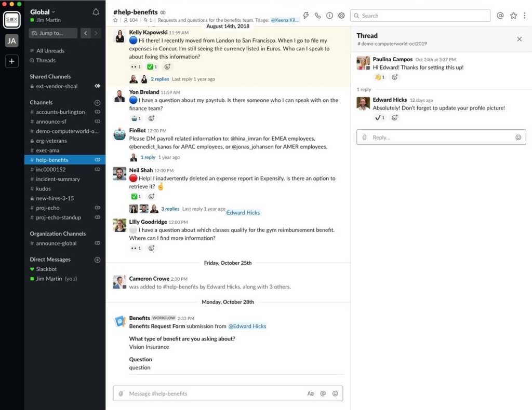Add a new workspace with plus button

coord(11,61)
